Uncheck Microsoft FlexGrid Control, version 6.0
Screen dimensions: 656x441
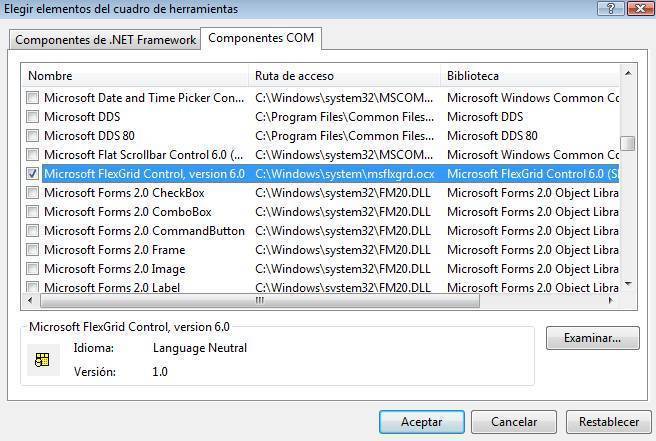33,174
